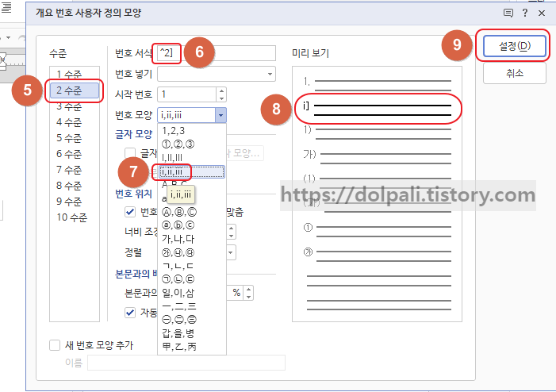The image size is (556, 392).
Task: Close the 개요 번호 사용자 정의 모양 dialog
Action: click(x=542, y=13)
